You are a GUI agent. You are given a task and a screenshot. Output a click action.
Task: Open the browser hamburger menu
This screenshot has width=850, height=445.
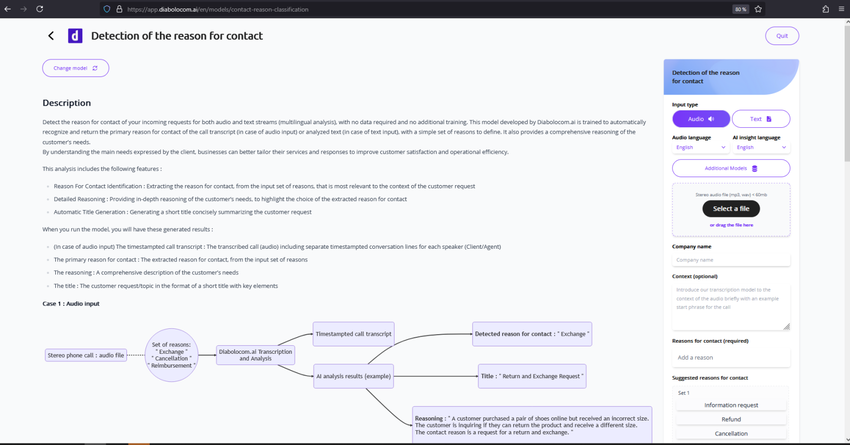(x=840, y=9)
